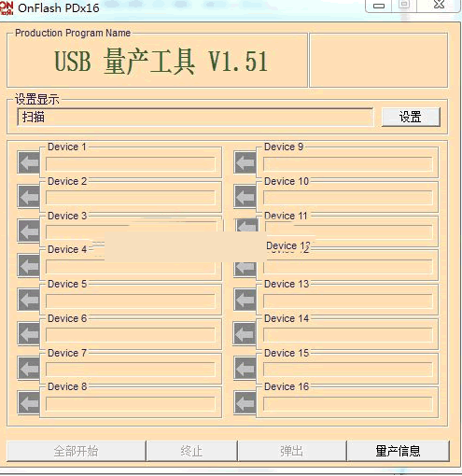Click the arrow icon beside Device 8
Screen dimensions: 462x476
[29, 403]
